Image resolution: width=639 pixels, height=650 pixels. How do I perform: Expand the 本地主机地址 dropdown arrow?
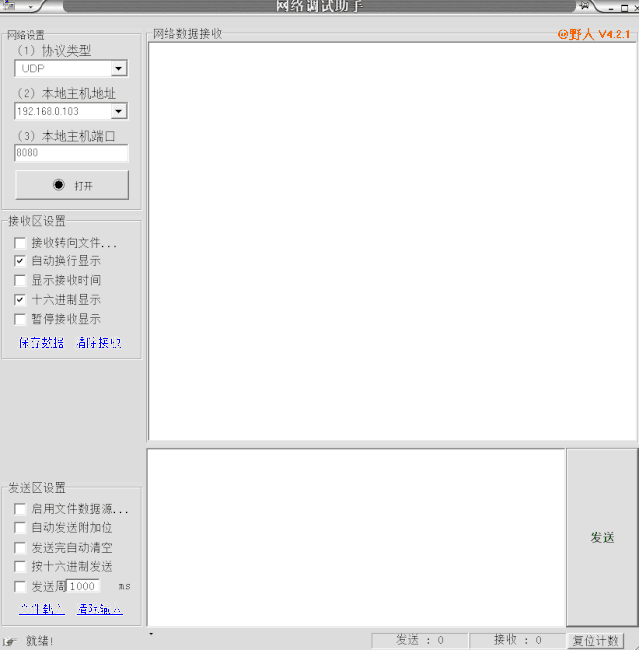coord(119,111)
